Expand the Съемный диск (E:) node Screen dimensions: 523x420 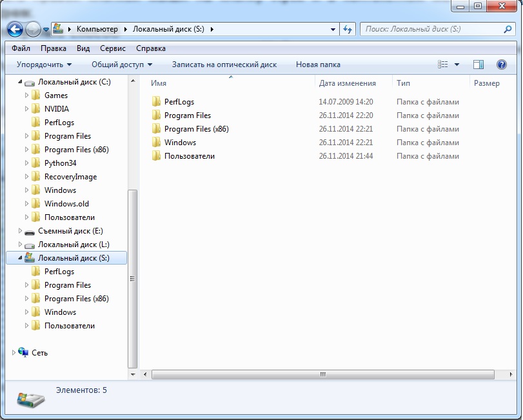pyautogui.click(x=20, y=231)
